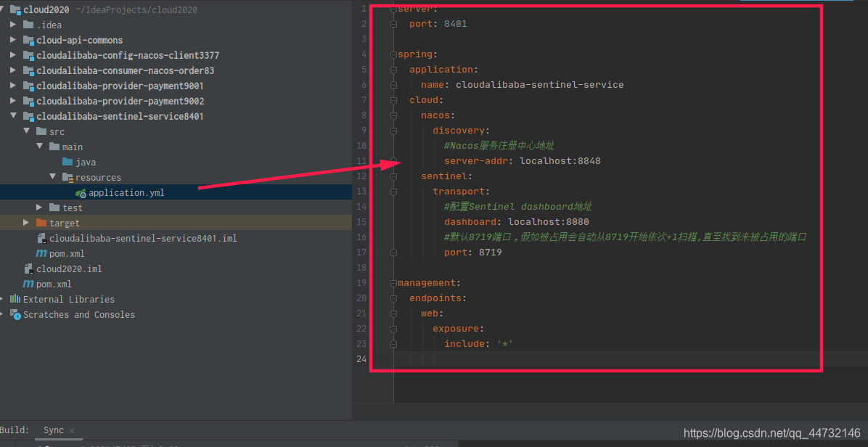Viewport: 868px width, 447px height.
Task: Click Maven icon of sentinel module pom.xml
Action: tap(41, 253)
